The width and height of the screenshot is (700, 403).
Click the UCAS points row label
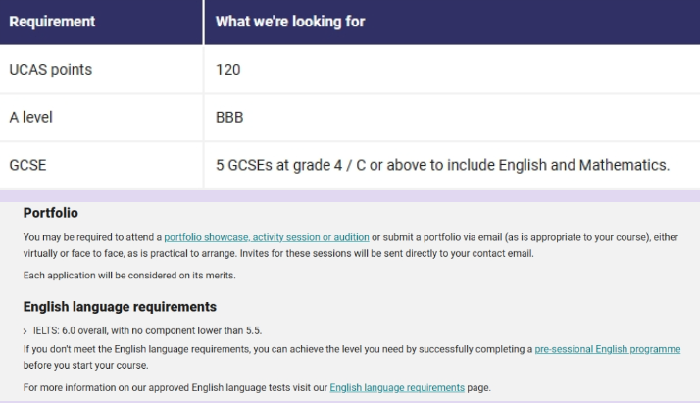coord(50,70)
